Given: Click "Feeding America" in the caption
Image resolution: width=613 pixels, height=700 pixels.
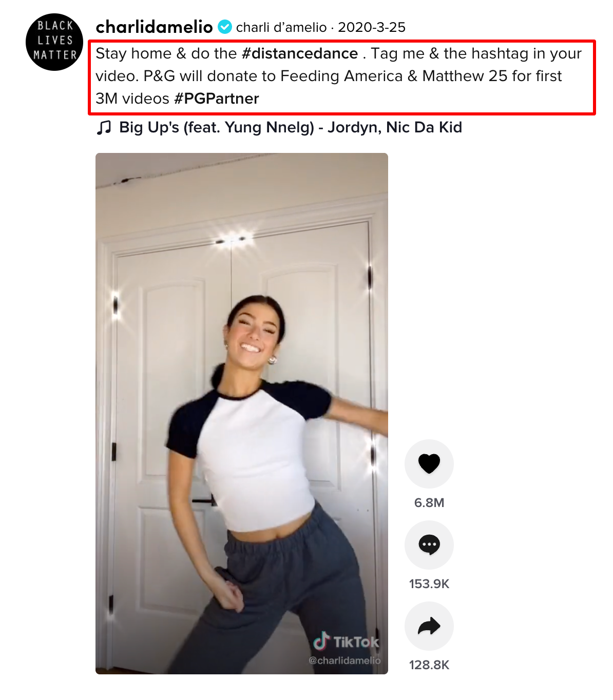Looking at the screenshot, I should 341,76.
